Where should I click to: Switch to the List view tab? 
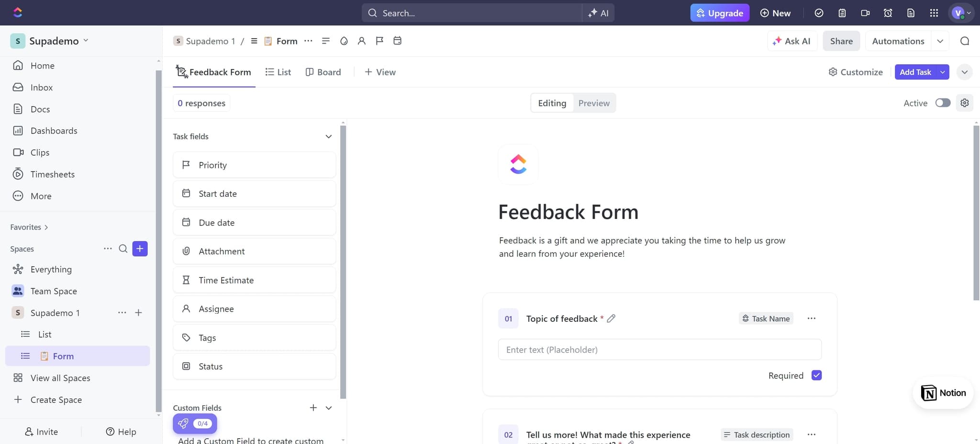tap(278, 72)
